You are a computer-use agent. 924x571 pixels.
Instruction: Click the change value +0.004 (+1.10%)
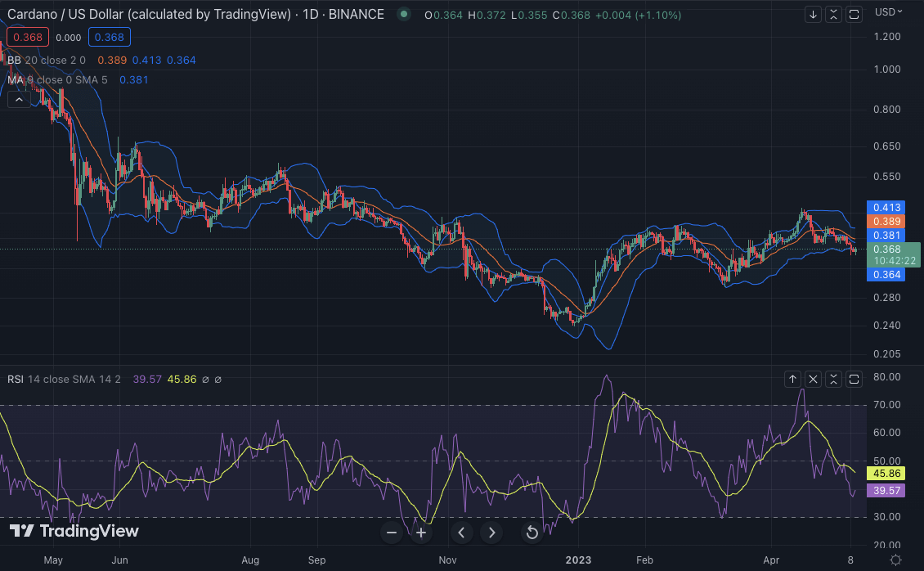[638, 15]
